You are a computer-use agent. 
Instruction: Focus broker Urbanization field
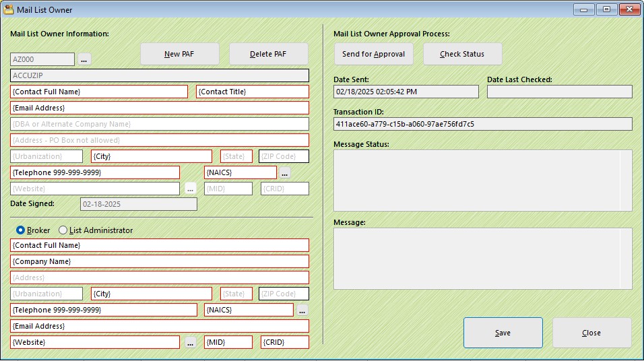click(x=46, y=294)
